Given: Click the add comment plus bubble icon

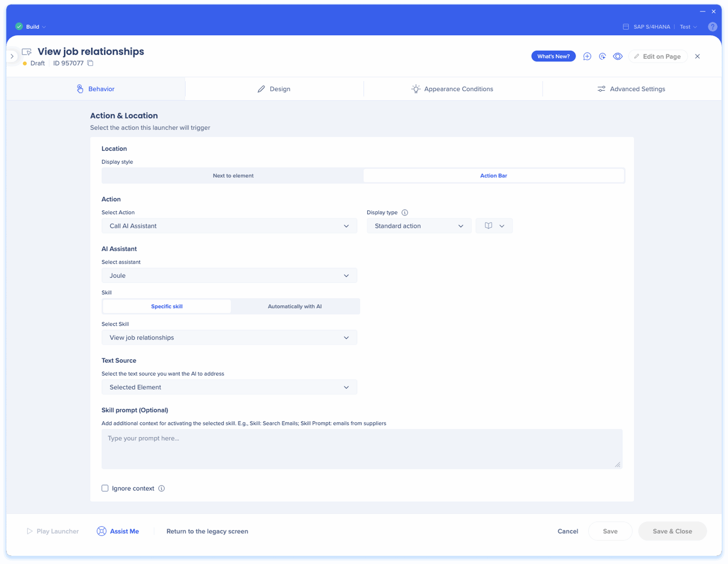Looking at the screenshot, I should [587, 56].
